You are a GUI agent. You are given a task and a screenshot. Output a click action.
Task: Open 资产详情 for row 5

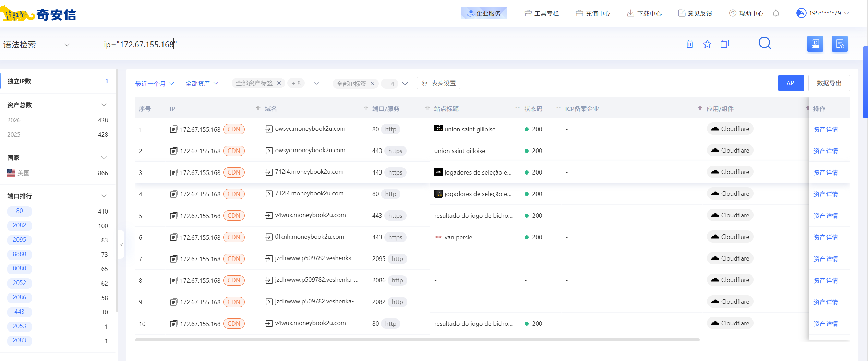point(826,216)
